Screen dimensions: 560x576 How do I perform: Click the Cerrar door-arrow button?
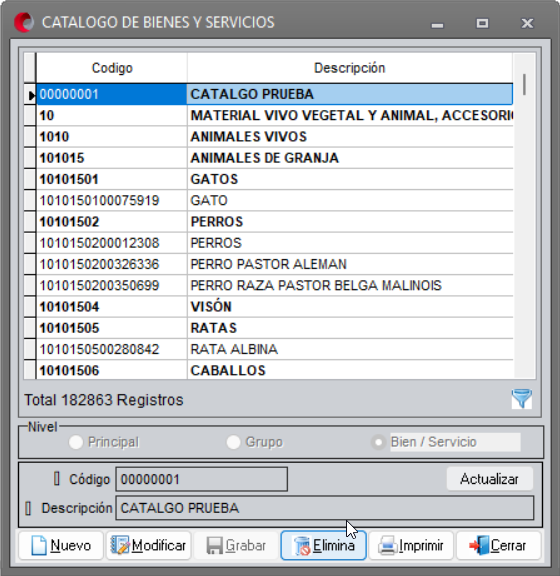point(499,546)
